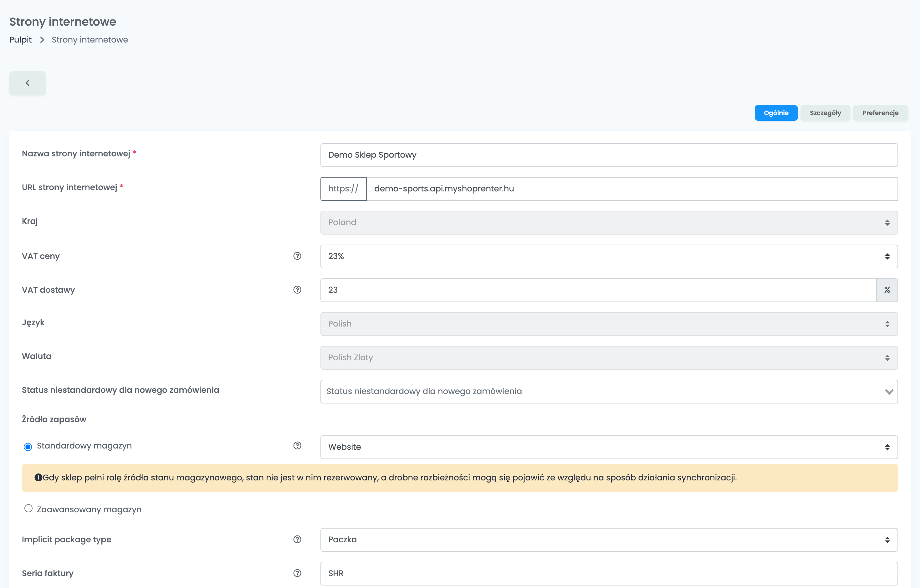Show help for Implicit package type
Image resolution: width=920 pixels, height=588 pixels.
(x=297, y=540)
